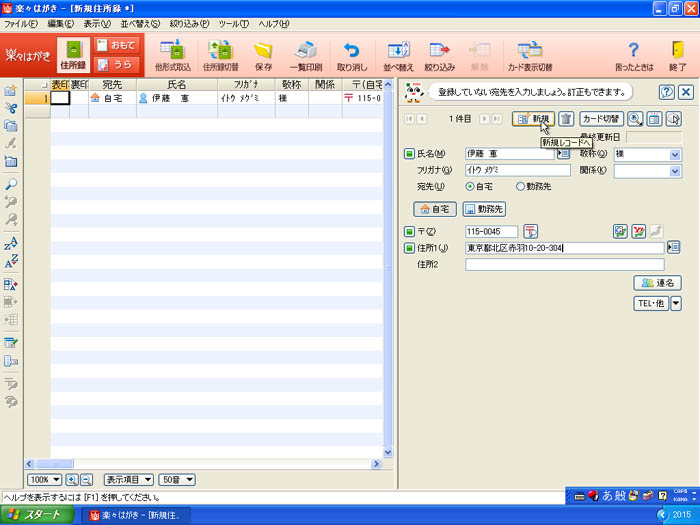Image resolution: width=700 pixels, height=525 pixels.
Task: Click 絞り込み filter toolbar icon
Action: (439, 55)
